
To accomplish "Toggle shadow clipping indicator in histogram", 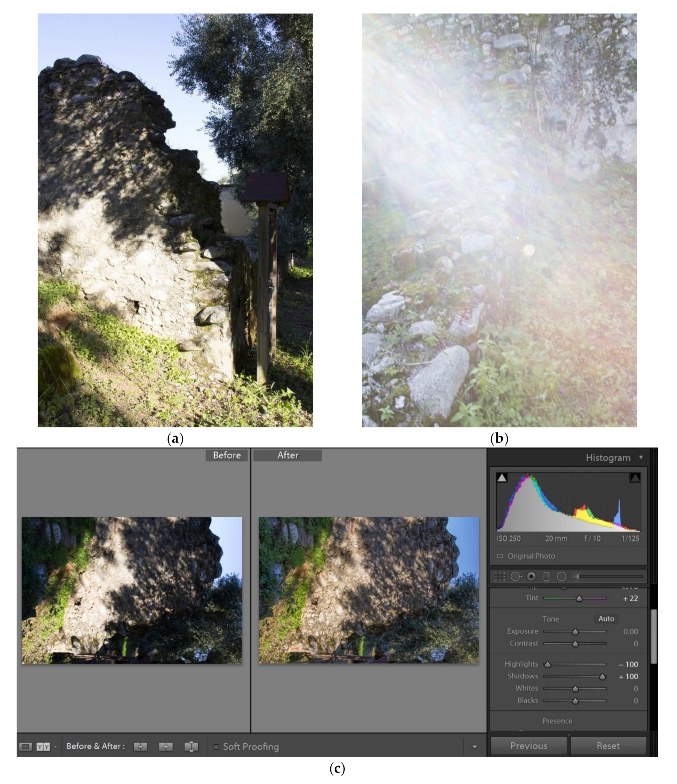I will (x=502, y=477).
